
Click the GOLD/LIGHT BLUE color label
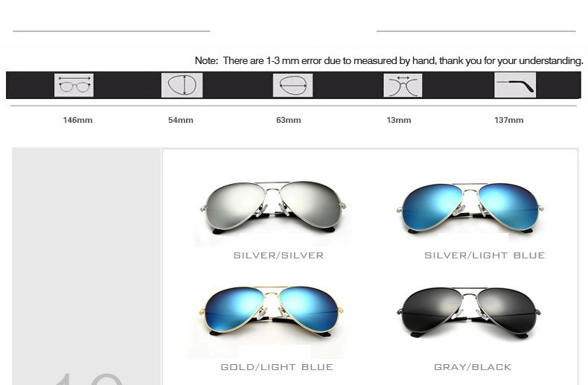[277, 367]
